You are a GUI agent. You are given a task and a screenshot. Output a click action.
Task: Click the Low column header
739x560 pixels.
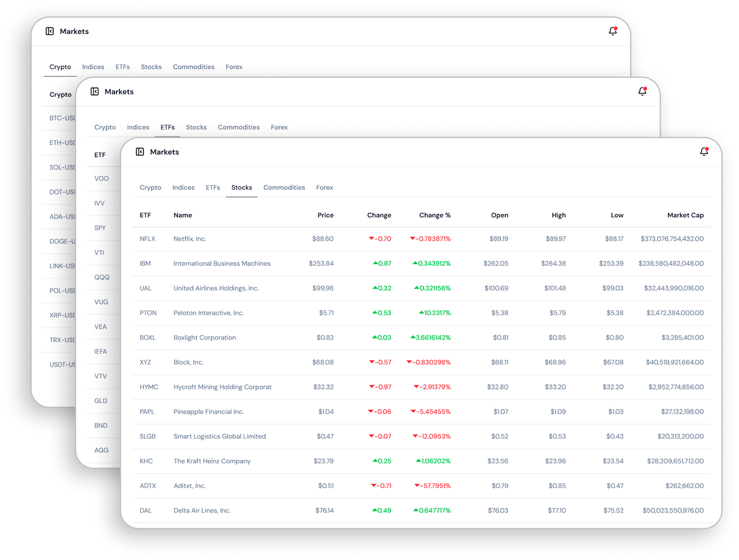(617, 215)
